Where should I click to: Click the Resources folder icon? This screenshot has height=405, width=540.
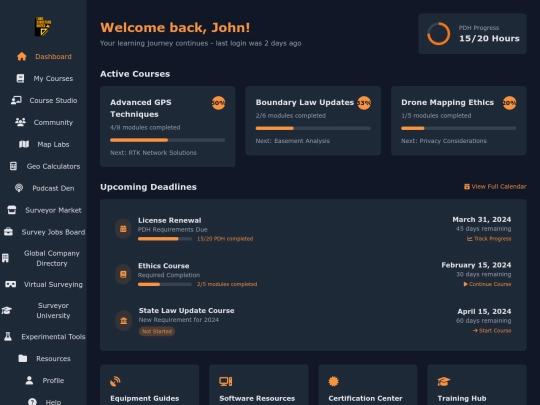click(x=23, y=359)
